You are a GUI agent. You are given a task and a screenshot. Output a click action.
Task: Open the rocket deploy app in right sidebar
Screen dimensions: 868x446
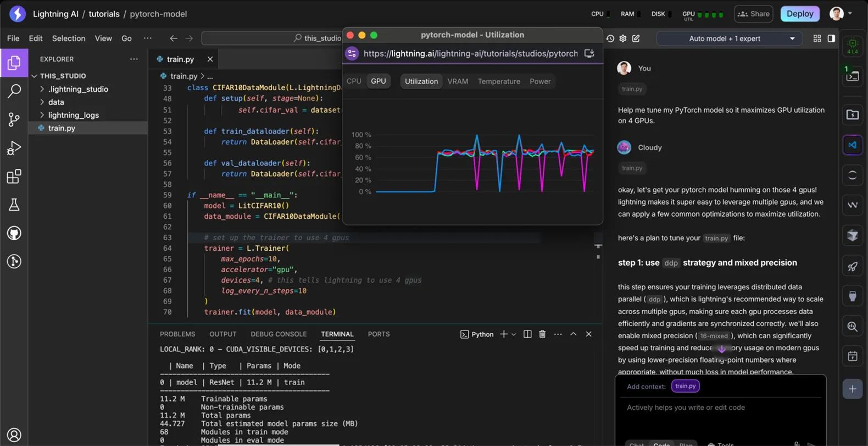click(x=853, y=266)
